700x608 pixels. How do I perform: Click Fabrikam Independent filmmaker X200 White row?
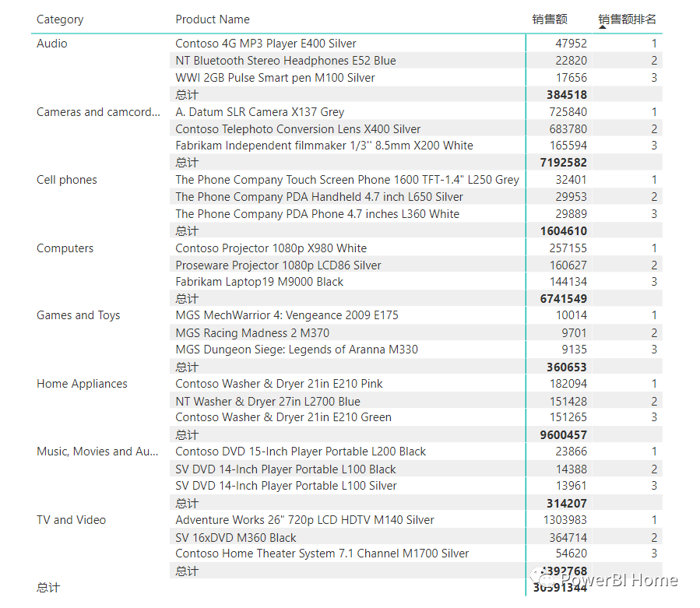(324, 146)
